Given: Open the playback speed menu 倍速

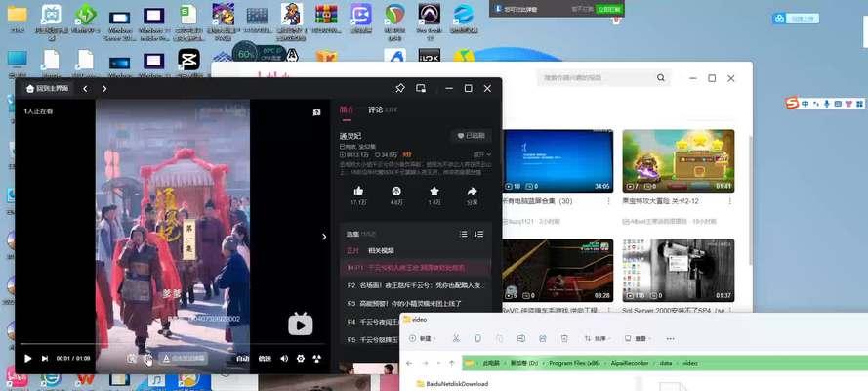Looking at the screenshot, I should coord(265,359).
